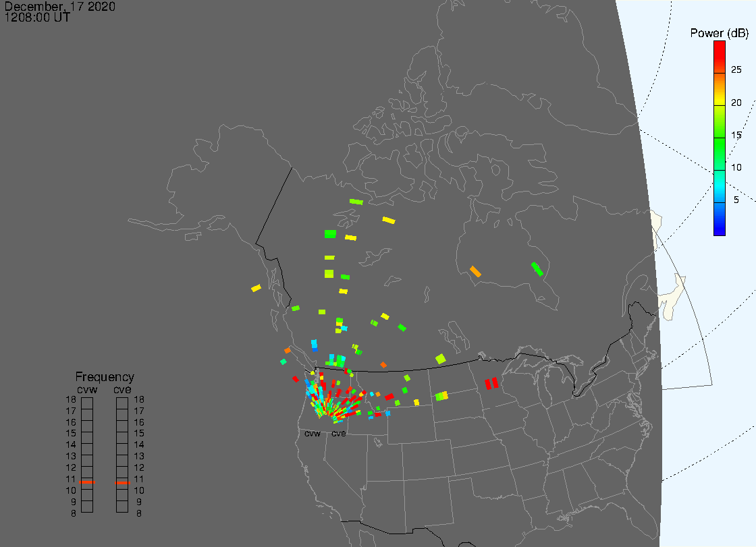Click the Power (dB) colorbar title
The height and width of the screenshot is (547, 756).
[x=719, y=33]
